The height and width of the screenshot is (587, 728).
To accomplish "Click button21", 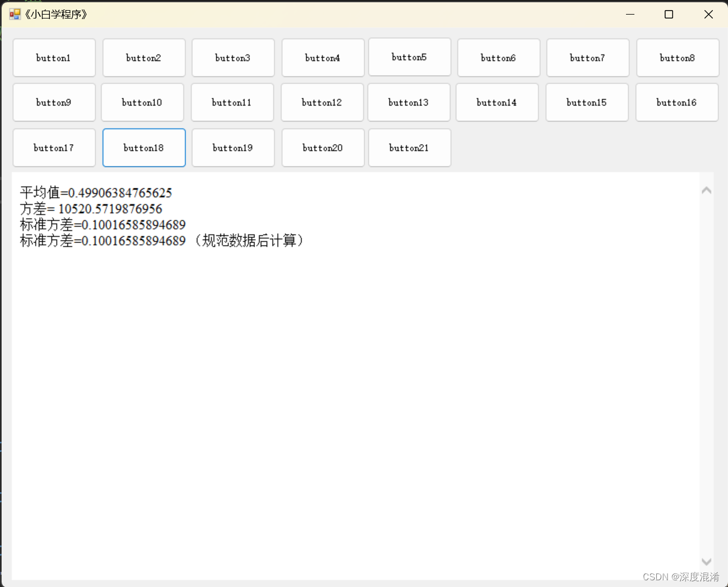I will (x=410, y=148).
